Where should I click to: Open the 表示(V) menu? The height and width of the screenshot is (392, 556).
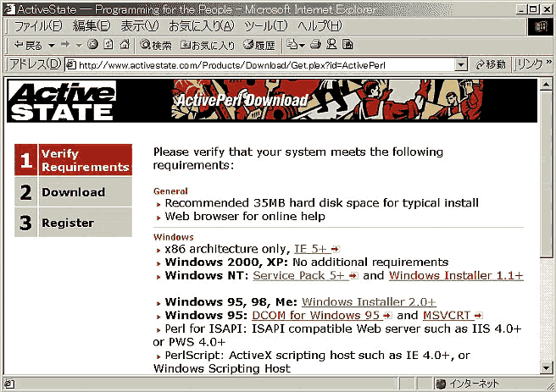(x=140, y=26)
